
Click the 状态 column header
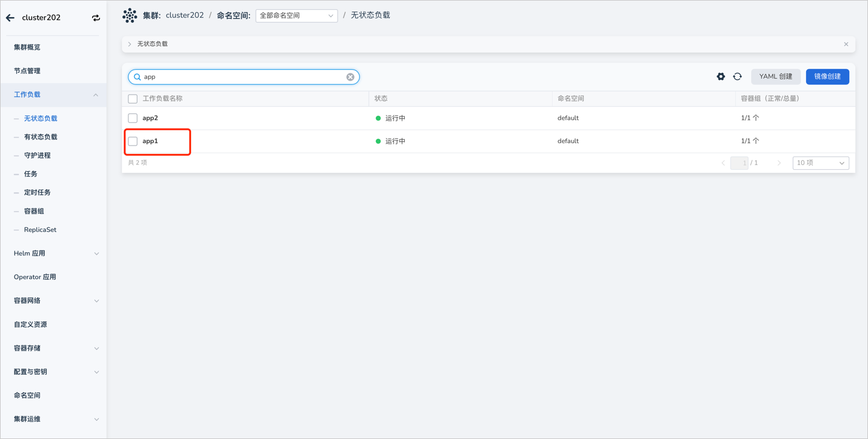(x=381, y=99)
